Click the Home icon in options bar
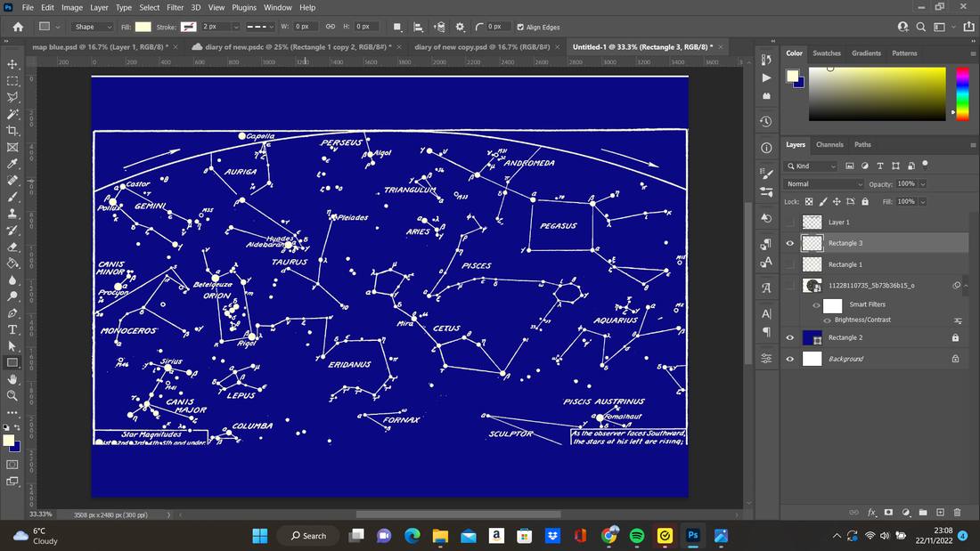 (18, 27)
